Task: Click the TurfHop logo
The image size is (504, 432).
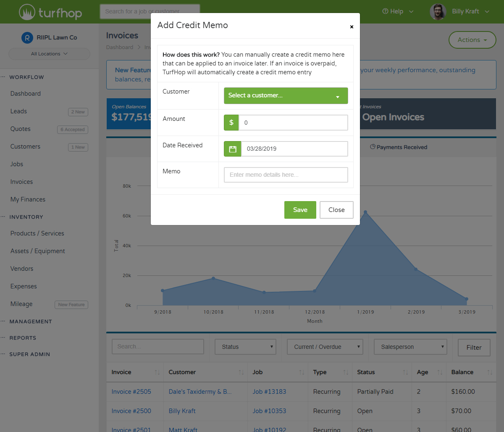Action: click(x=50, y=12)
